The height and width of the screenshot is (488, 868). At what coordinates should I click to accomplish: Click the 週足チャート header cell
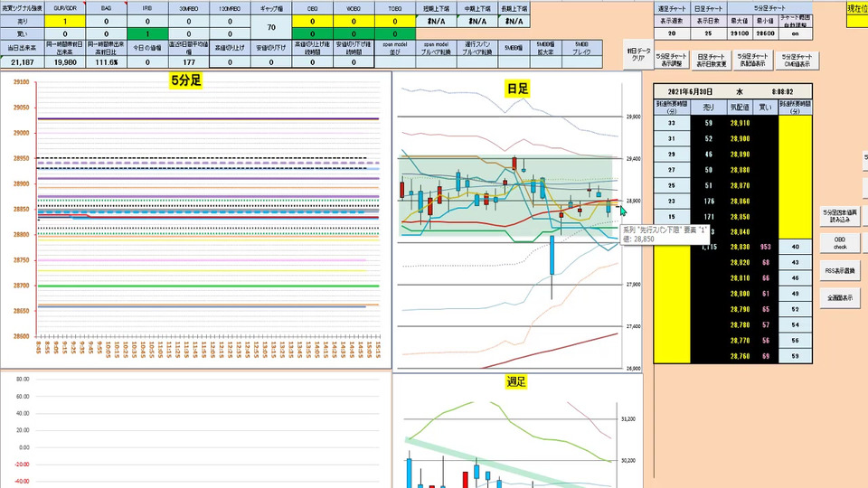click(672, 8)
